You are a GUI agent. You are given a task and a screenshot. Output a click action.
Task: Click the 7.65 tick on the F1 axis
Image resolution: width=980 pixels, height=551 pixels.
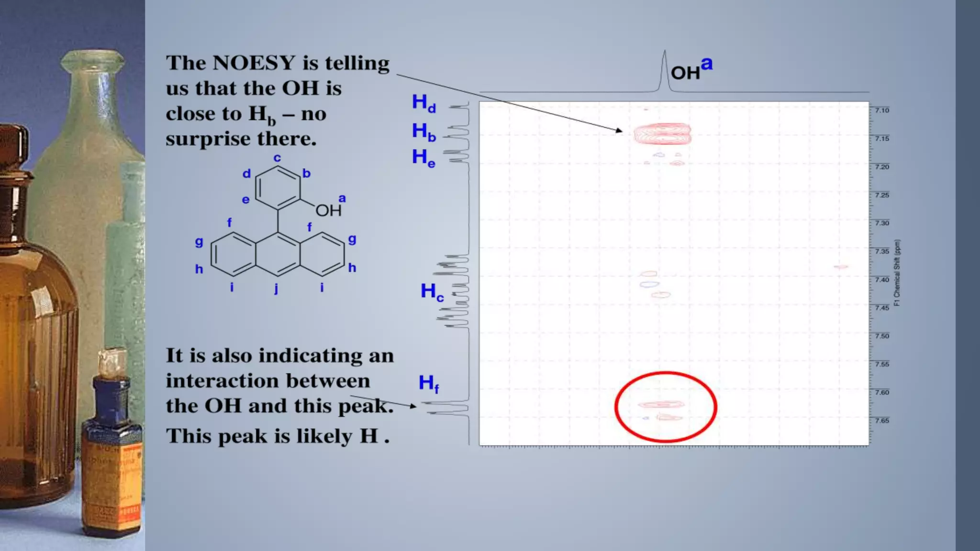coord(882,421)
